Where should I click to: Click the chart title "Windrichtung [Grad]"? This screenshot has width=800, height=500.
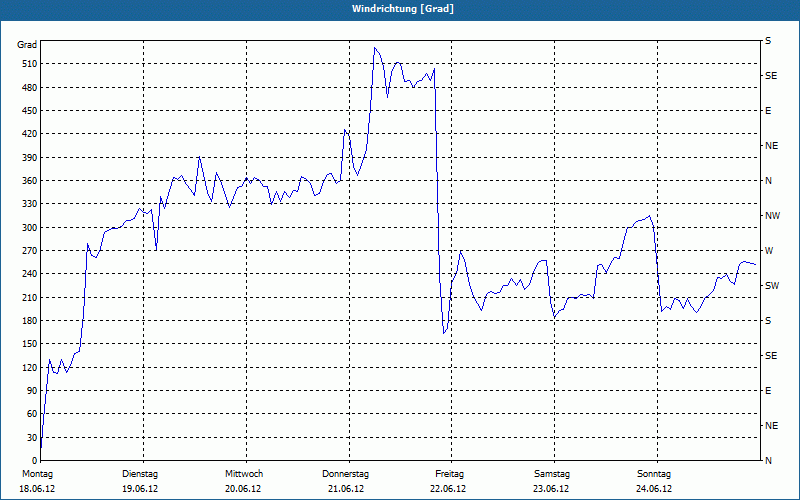[403, 9]
